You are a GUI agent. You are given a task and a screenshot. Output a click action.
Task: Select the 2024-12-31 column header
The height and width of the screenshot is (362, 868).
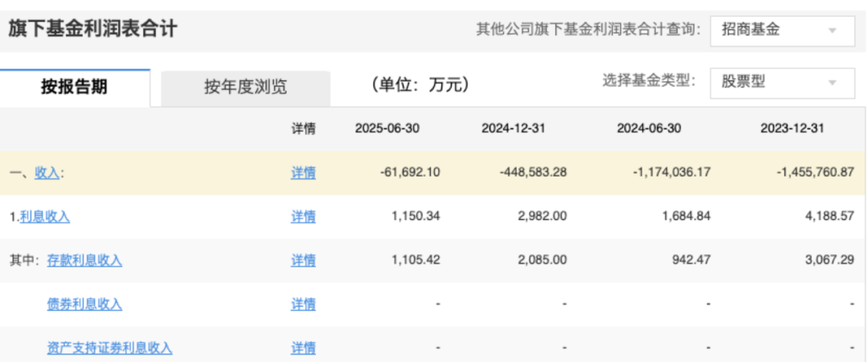click(x=514, y=128)
